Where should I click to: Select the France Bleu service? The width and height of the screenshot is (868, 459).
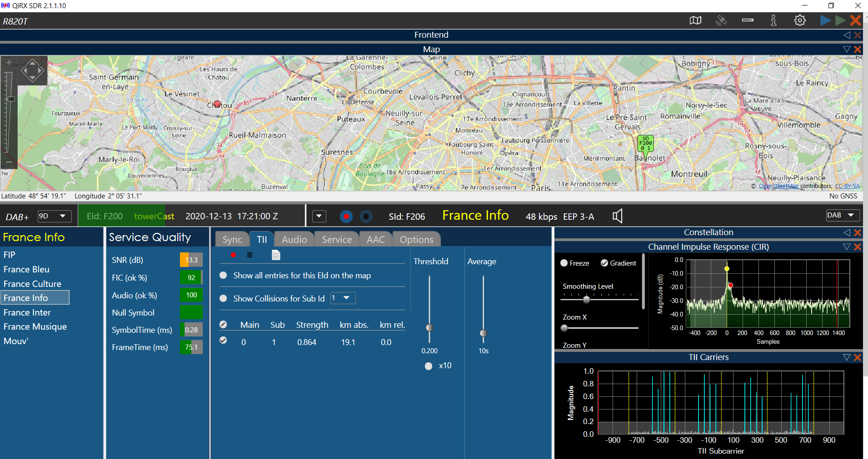[26, 269]
